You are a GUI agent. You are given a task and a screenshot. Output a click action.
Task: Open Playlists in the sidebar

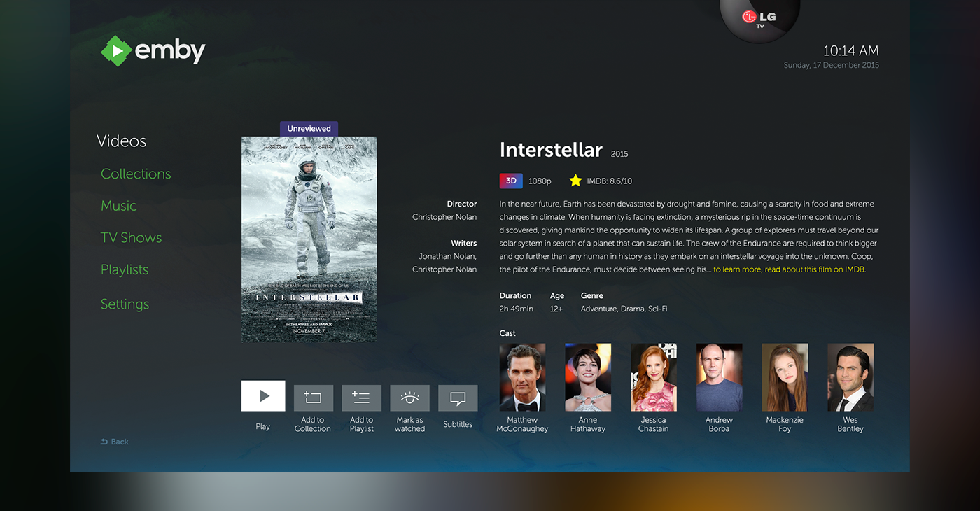point(125,269)
